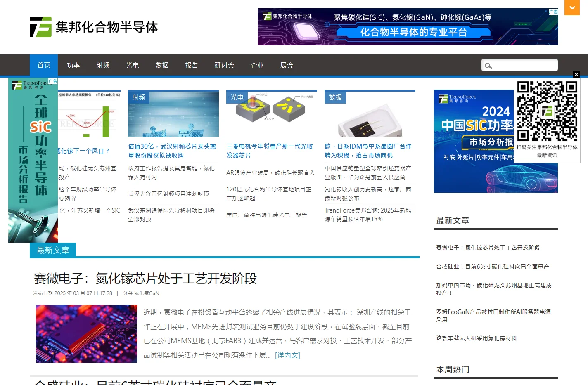The image size is (588, 385).
Task: Open article TrendForce集邦咨询: 2025年新能源车销量预估年增18%
Action: pos(368,215)
